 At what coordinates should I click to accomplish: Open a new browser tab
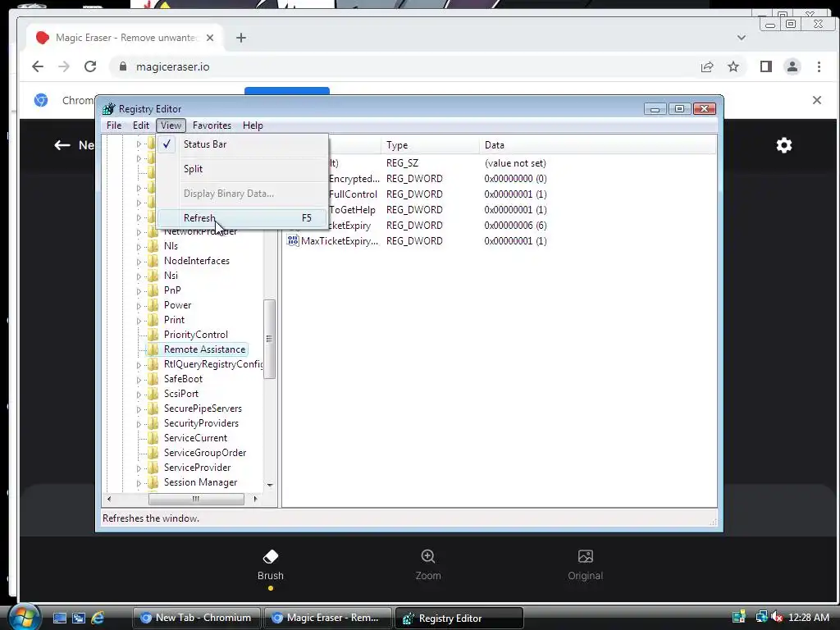pos(241,38)
